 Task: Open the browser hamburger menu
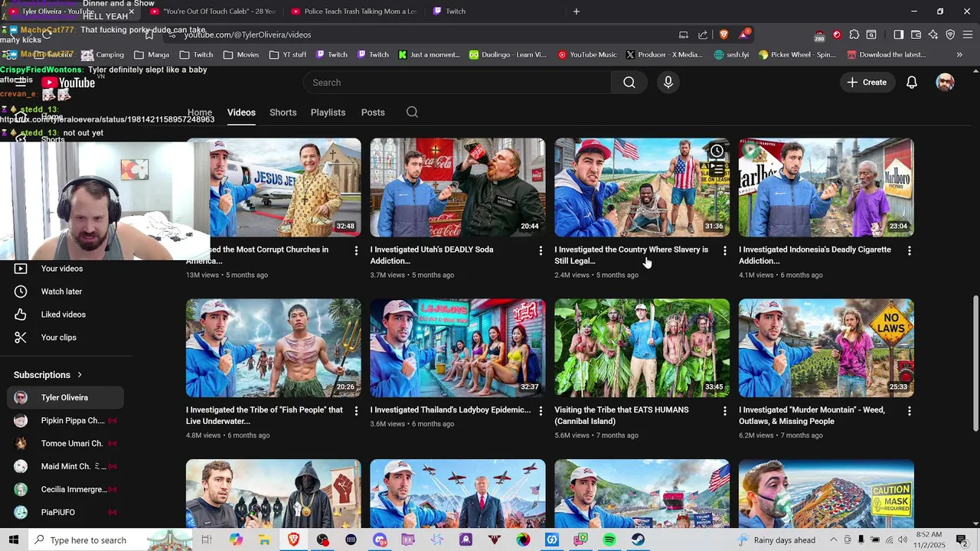pos(968,34)
